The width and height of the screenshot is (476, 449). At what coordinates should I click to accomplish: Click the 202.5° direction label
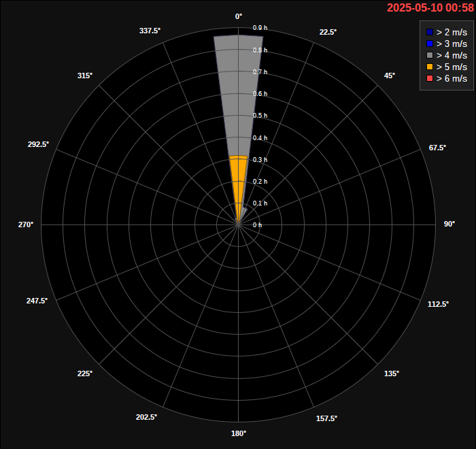click(x=146, y=417)
